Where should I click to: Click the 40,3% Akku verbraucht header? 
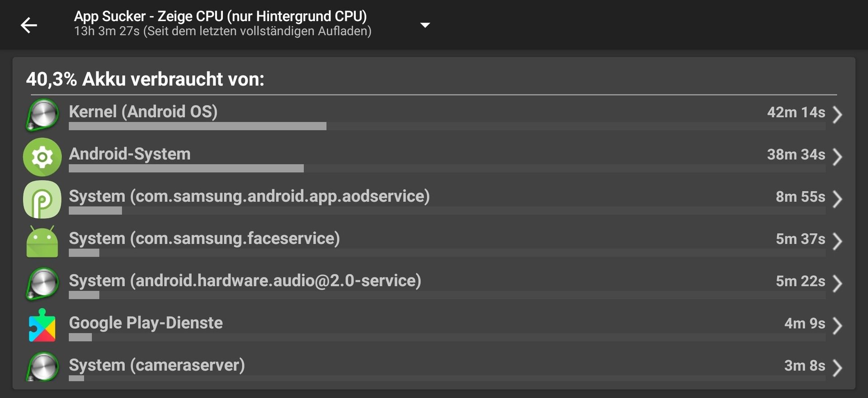click(145, 80)
